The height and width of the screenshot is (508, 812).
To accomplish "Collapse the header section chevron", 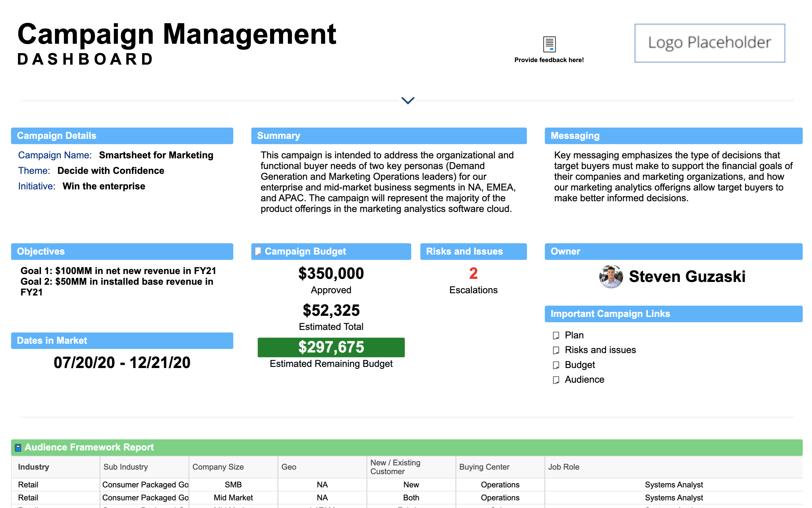I will click(408, 100).
